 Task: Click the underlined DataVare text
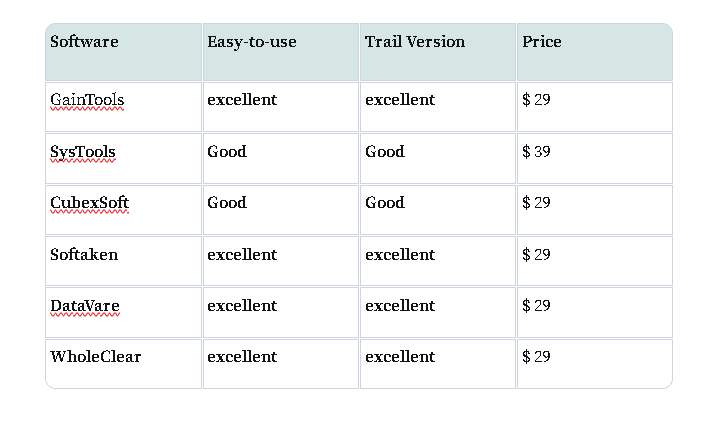click(x=84, y=306)
